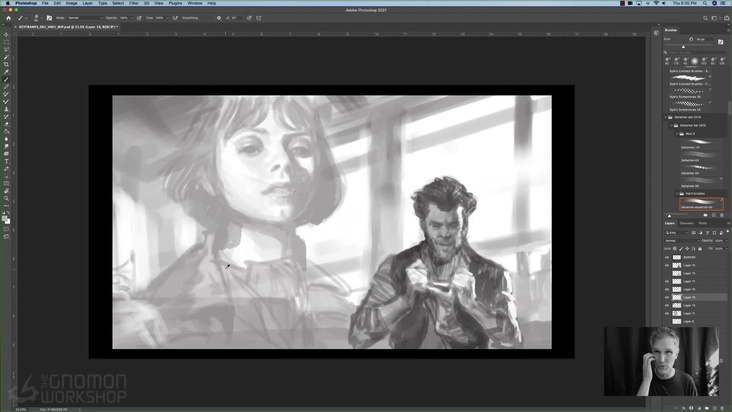Open the Filter menu
This screenshot has width=732, height=412.
pos(134,3)
